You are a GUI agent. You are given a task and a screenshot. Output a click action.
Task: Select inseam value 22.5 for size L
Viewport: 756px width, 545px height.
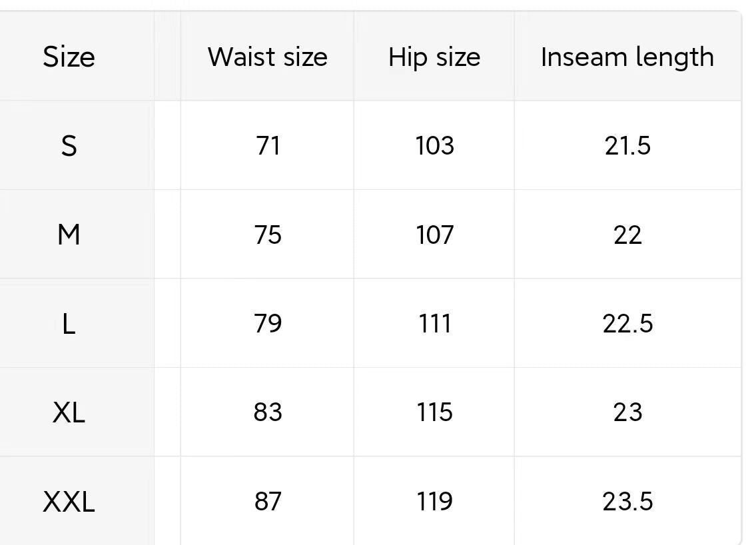tap(627, 324)
